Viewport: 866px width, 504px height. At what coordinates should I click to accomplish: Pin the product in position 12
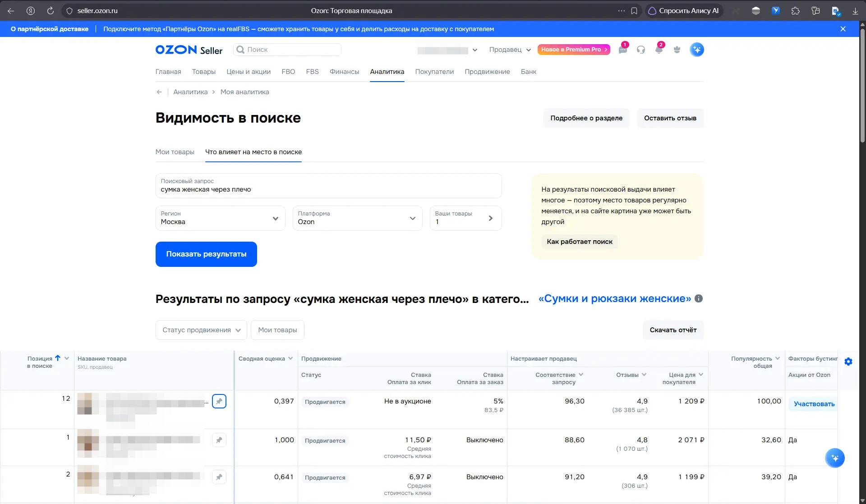coord(219,401)
